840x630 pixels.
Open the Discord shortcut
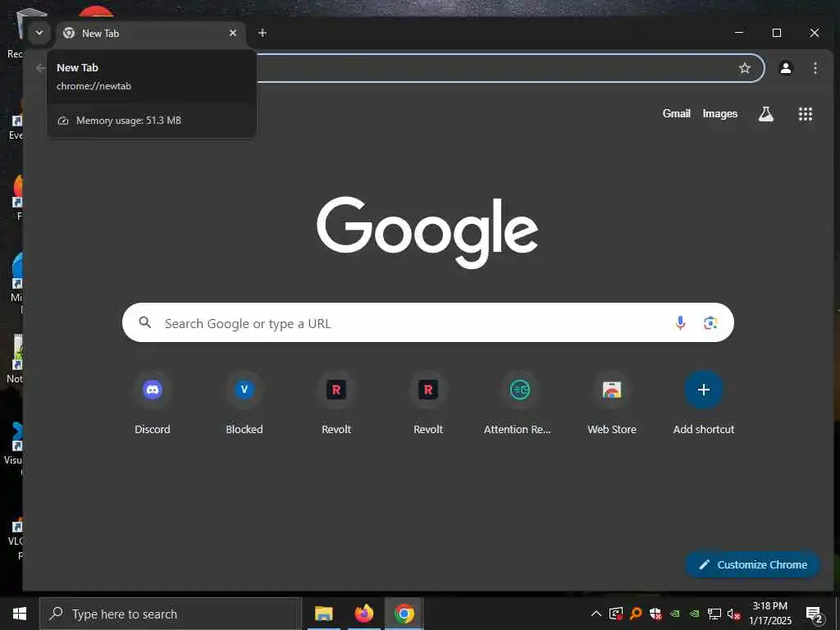tap(153, 403)
